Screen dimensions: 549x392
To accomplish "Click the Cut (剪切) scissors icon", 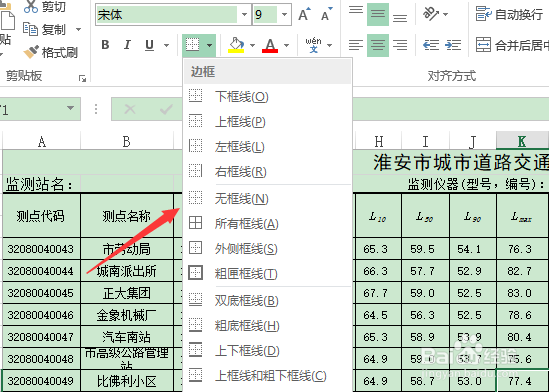I will [x=31, y=6].
